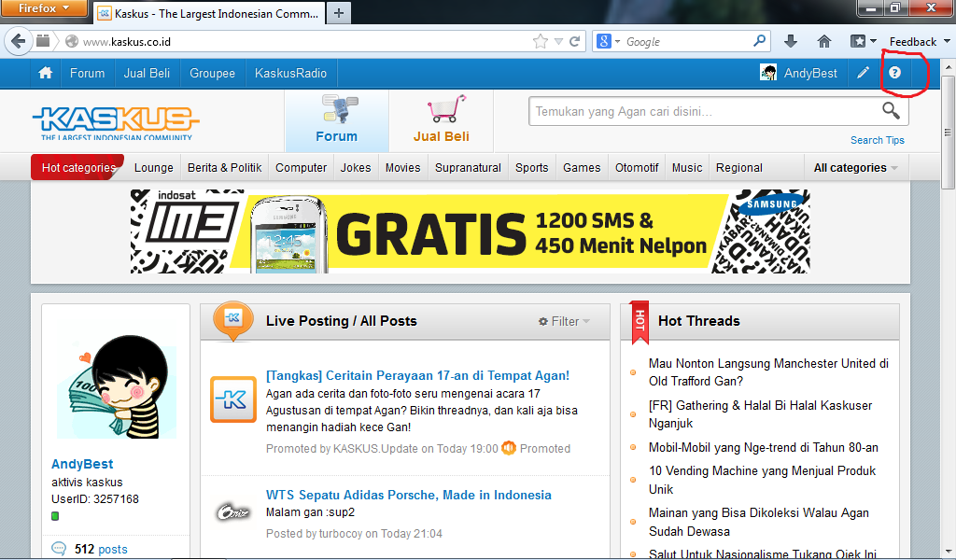Open Forum in top navigation

[87, 73]
